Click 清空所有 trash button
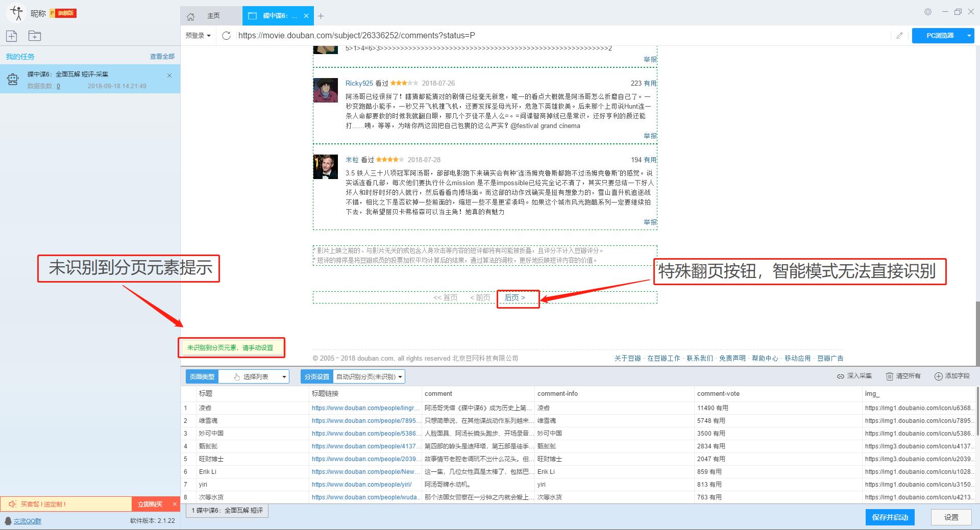Screen dimensions: 980x530 pos(903,376)
